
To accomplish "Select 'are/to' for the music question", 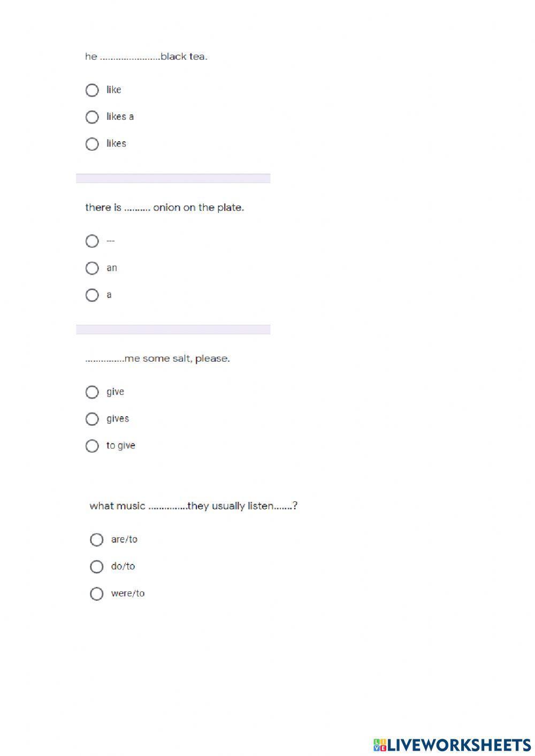I will click(97, 540).
